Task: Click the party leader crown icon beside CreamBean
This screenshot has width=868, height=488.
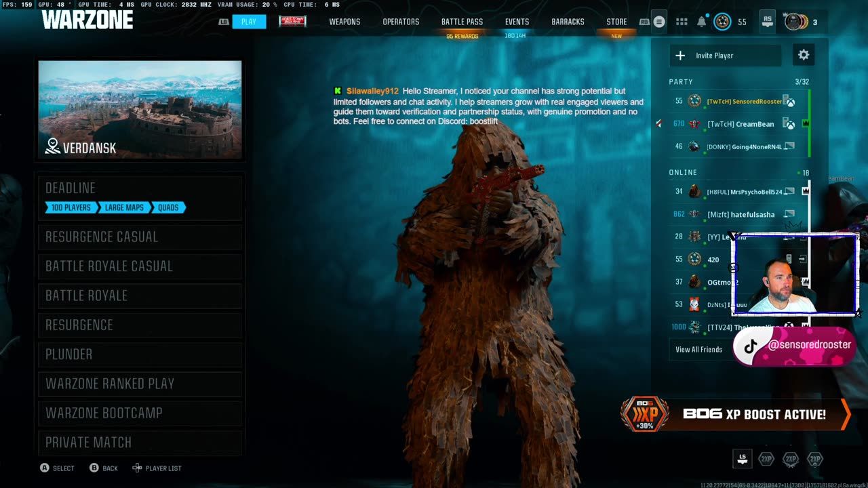Action: coord(806,124)
